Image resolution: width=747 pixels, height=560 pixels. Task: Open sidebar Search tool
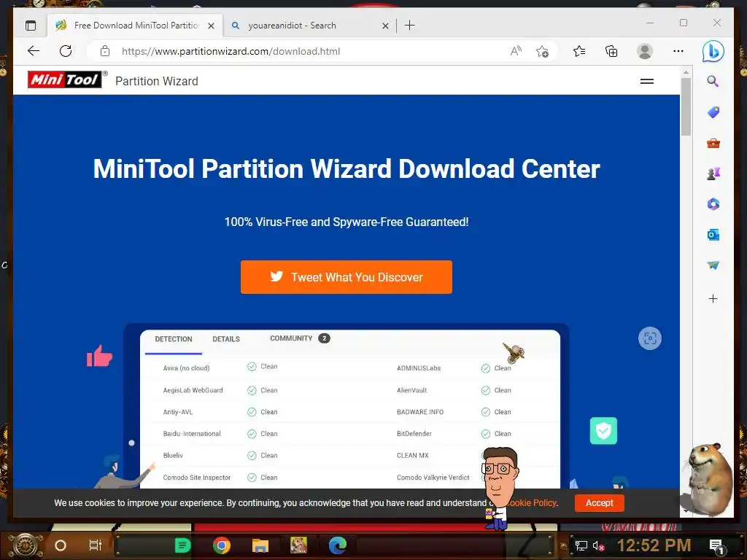tap(713, 82)
